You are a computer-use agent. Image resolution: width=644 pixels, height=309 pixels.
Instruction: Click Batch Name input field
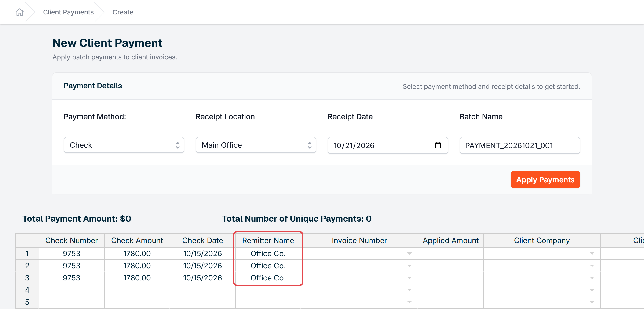click(520, 145)
